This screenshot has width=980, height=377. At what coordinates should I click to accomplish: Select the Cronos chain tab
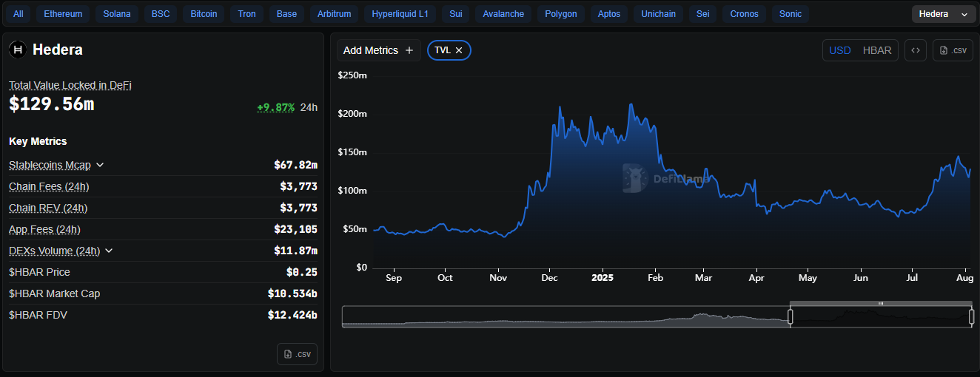click(x=744, y=14)
